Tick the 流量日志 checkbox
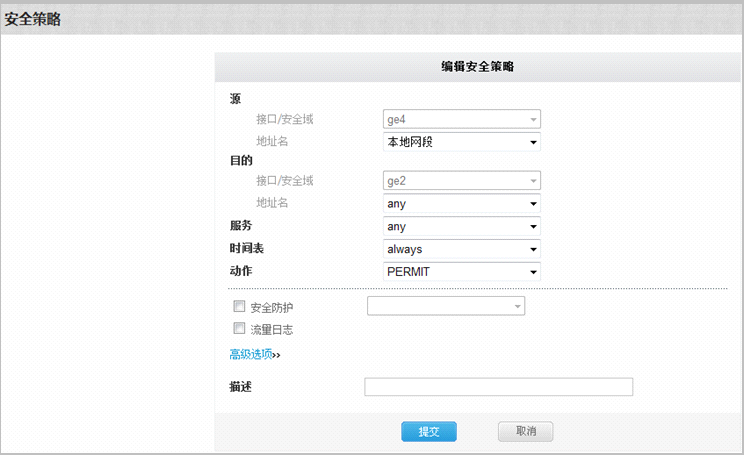This screenshot has width=744, height=455. pyautogui.click(x=239, y=328)
